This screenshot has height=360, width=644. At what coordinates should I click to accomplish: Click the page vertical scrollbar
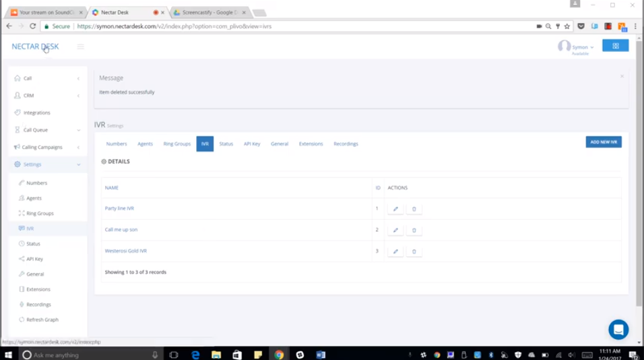pos(639,173)
